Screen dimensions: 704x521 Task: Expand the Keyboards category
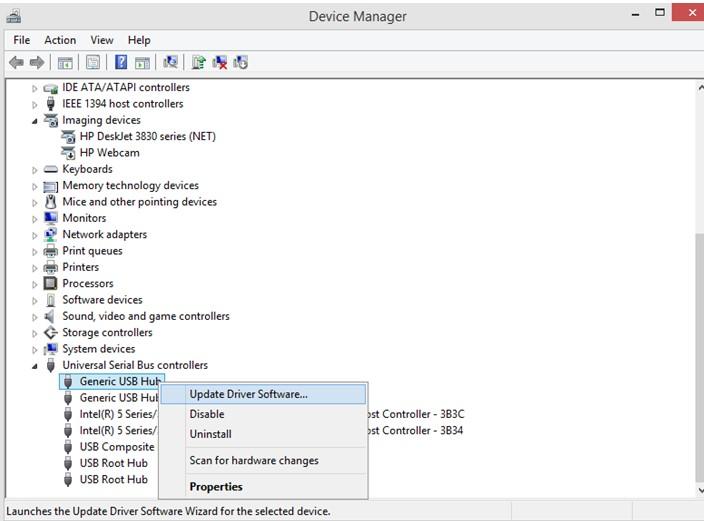point(35,170)
